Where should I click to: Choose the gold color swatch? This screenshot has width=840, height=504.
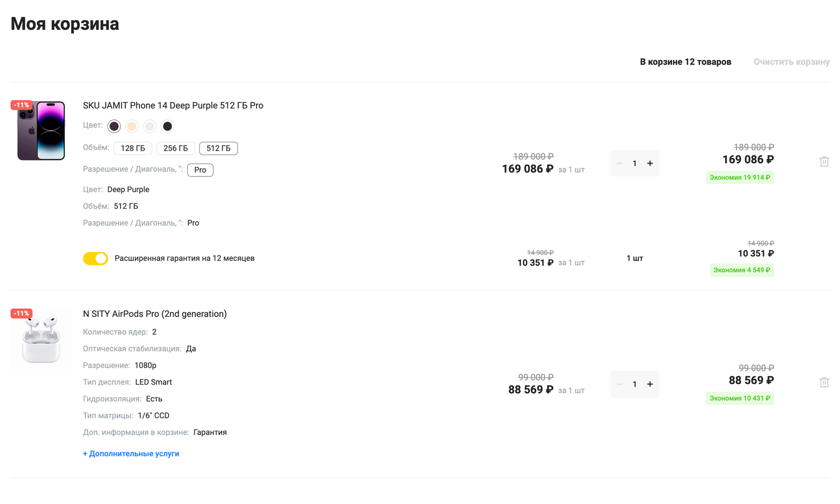[132, 126]
